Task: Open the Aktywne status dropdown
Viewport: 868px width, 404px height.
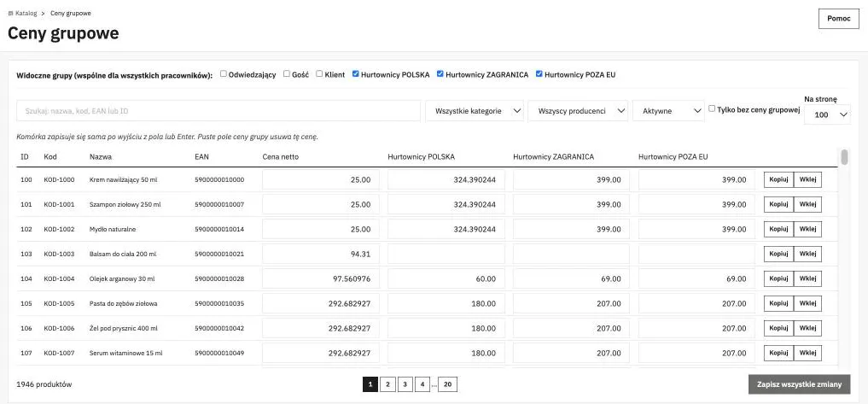Action: [x=668, y=111]
